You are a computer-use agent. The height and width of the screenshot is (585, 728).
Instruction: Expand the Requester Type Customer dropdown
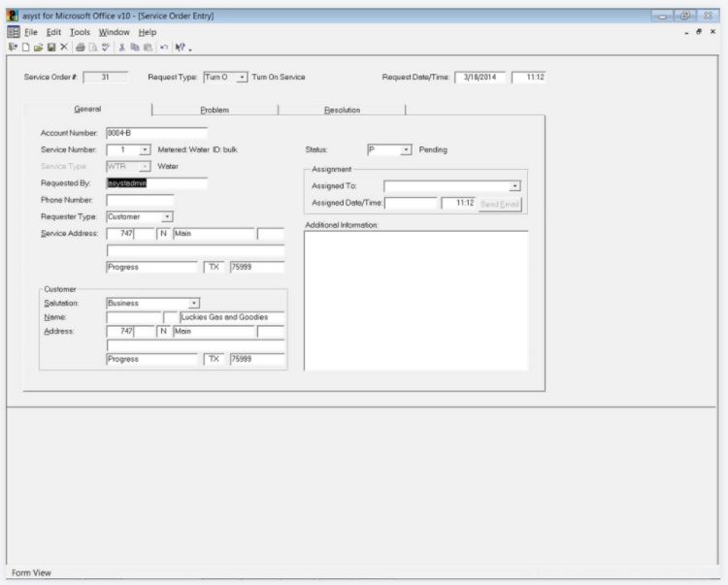167,216
